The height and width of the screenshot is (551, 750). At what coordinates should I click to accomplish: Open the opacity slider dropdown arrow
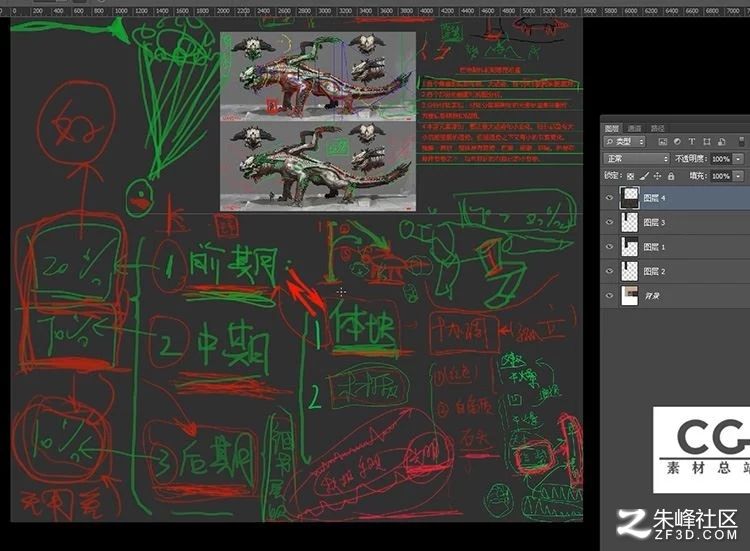(739, 159)
